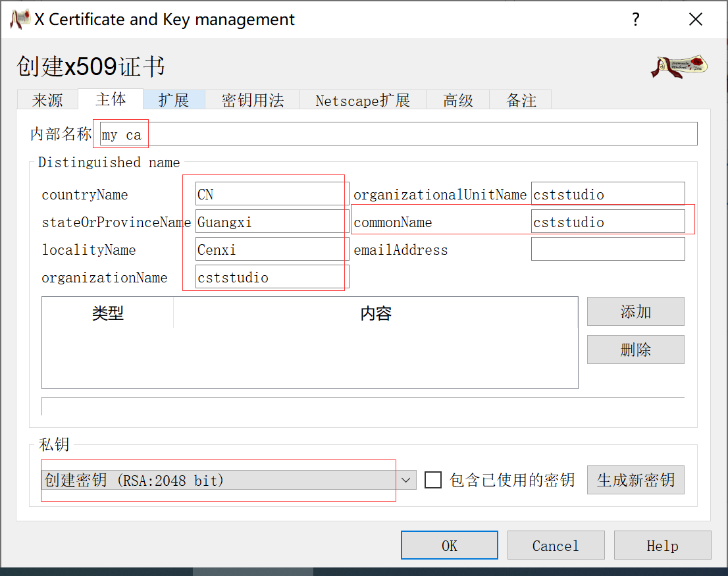Open the Netscape扩展 tab

tap(363, 100)
